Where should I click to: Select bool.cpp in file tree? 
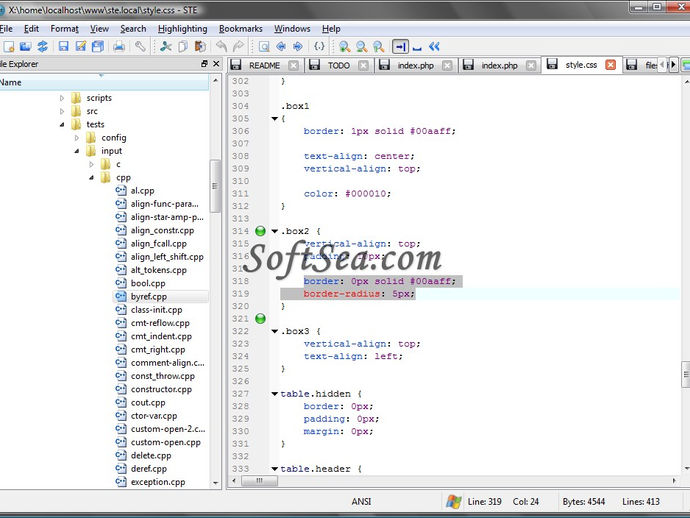pyautogui.click(x=148, y=283)
